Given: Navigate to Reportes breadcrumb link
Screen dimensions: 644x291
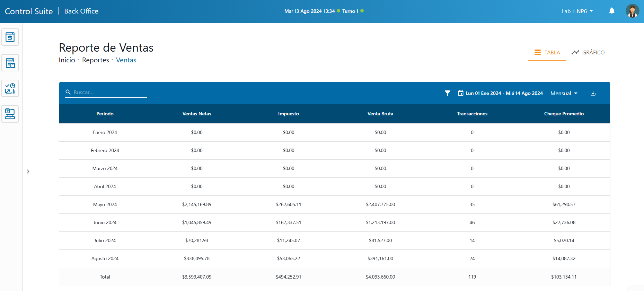Looking at the screenshot, I should point(95,60).
